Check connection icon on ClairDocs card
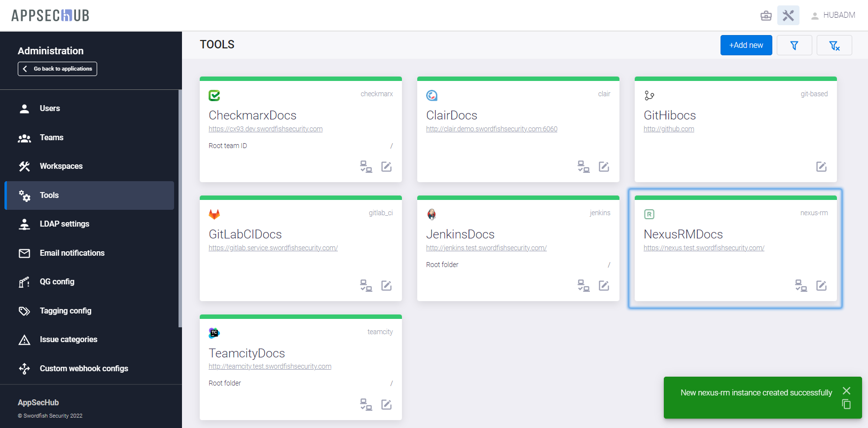868x428 pixels. (583, 167)
